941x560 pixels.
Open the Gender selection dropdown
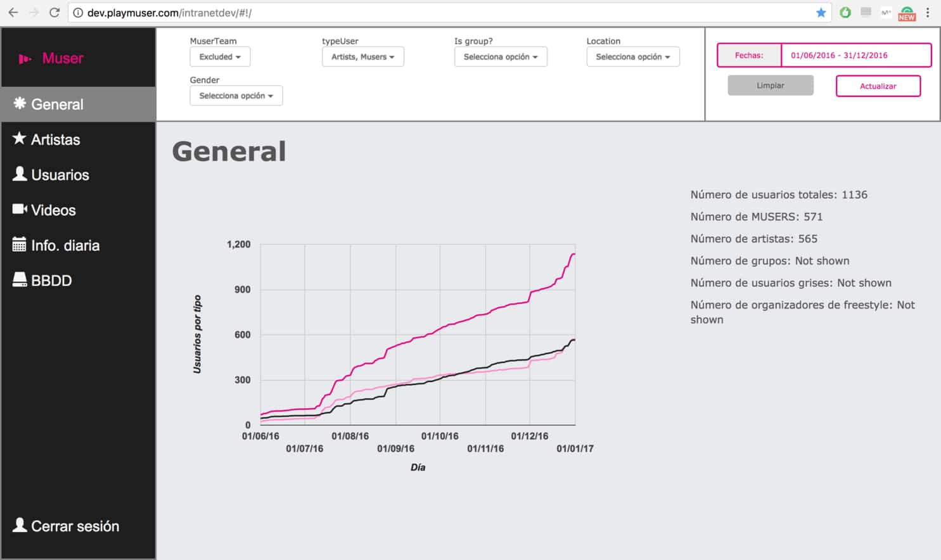pyautogui.click(x=236, y=96)
